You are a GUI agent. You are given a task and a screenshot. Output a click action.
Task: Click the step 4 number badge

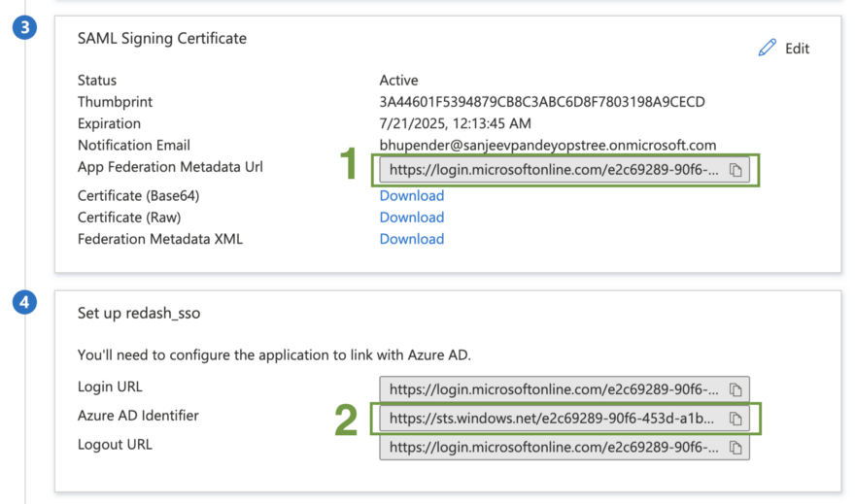point(25,303)
